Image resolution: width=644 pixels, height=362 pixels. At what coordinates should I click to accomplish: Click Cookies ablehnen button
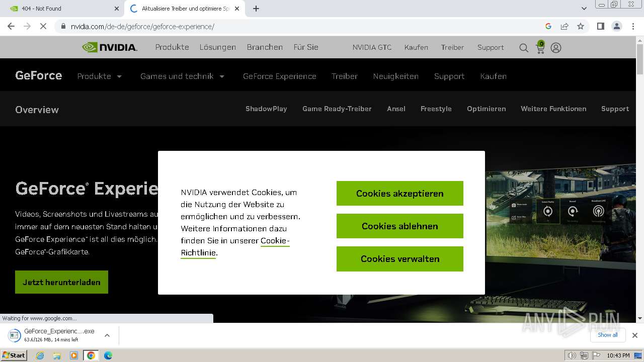point(400,226)
